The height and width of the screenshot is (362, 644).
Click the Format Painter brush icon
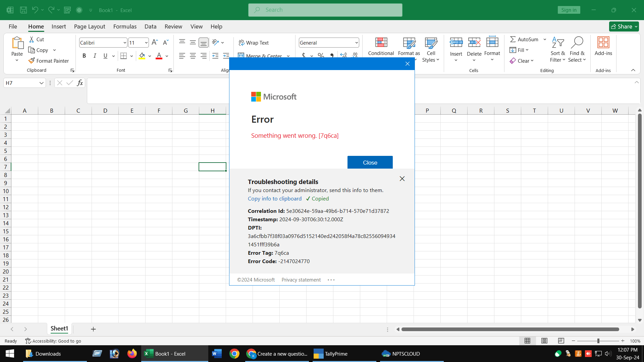point(32,61)
